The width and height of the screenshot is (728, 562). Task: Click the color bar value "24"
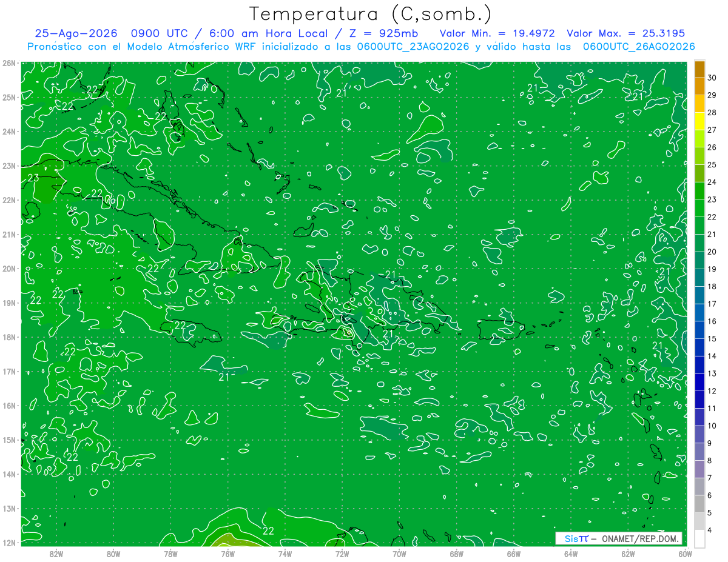point(712,182)
